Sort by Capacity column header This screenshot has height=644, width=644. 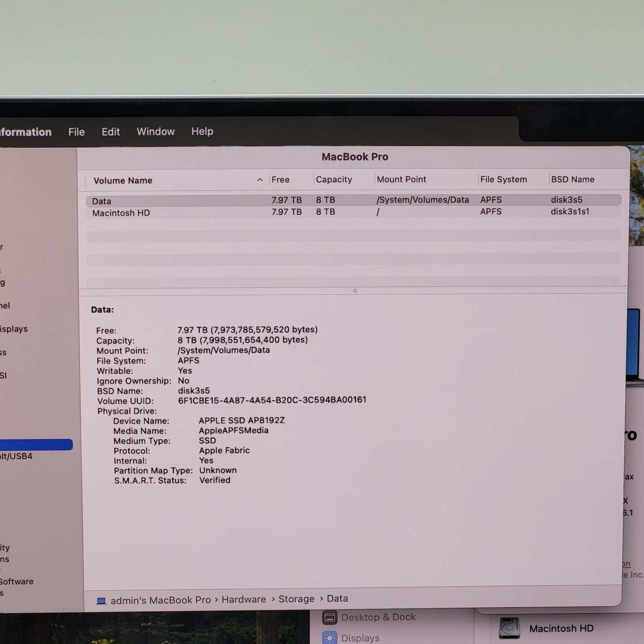[334, 180]
